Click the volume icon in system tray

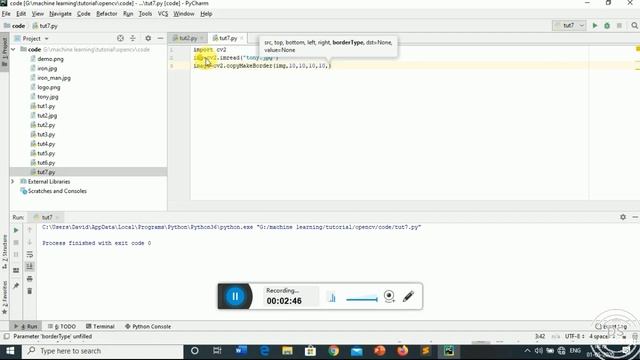point(539,350)
